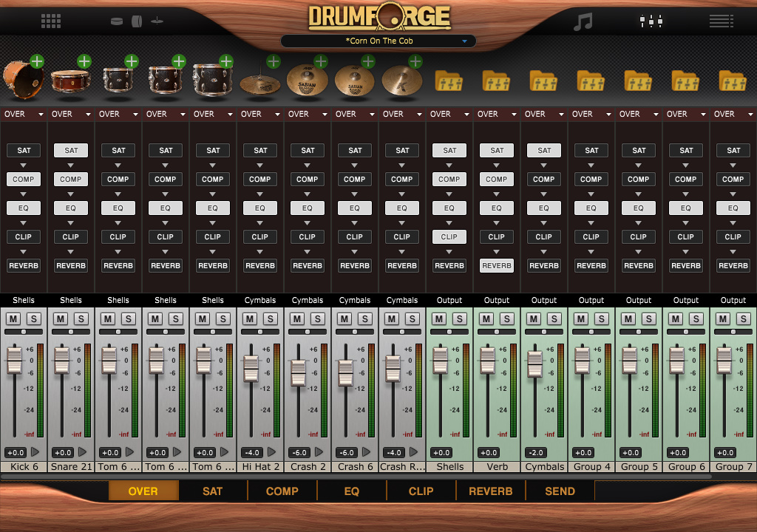The height and width of the screenshot is (532, 757).
Task: Open the OVER dropdown for Snare 21
Action: tap(71, 115)
